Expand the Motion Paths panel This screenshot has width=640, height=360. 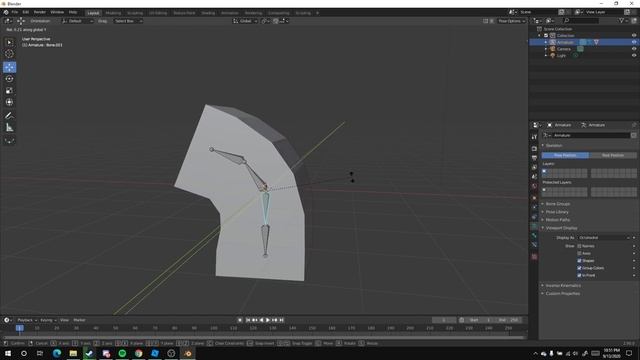[558, 220]
